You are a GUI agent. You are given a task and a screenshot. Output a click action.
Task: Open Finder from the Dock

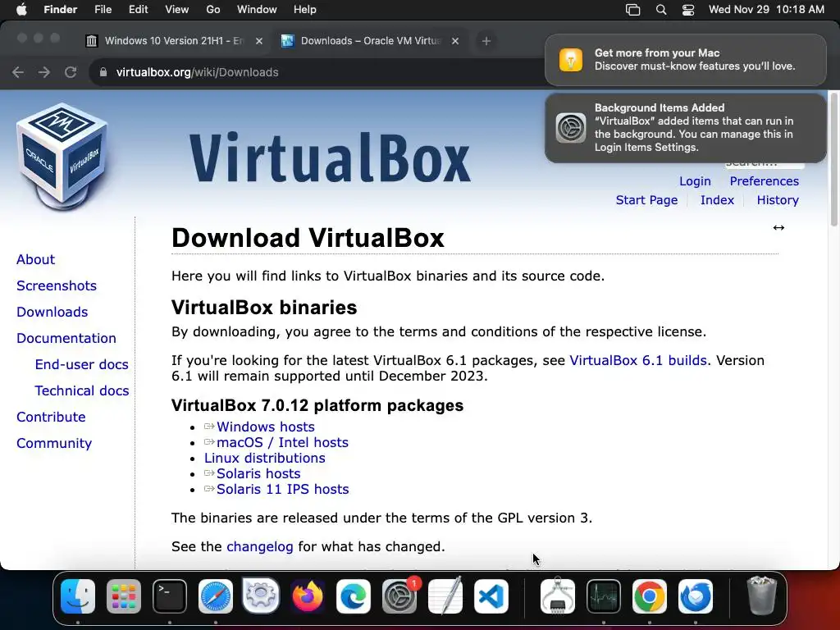click(78, 596)
